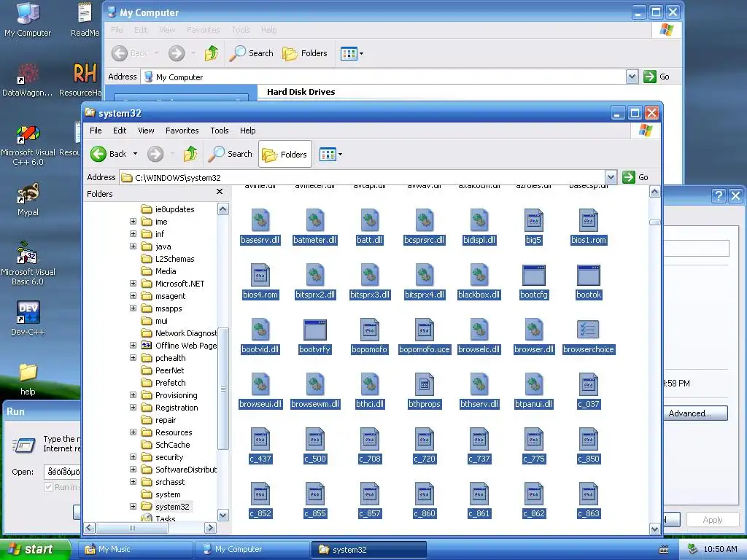Select the bootok executable icon
Image resolution: width=747 pixels, height=560 pixels.
[589, 275]
